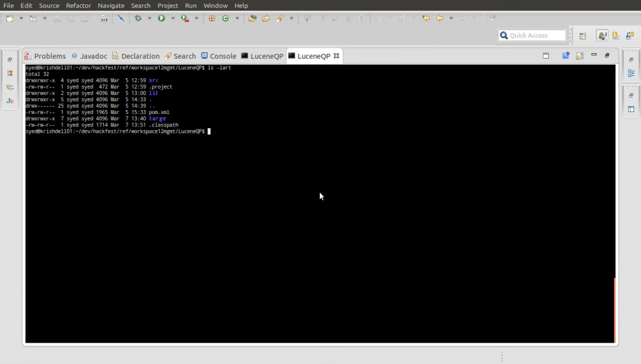Screen dimensions: 641x364
Task: Switch to the Git perspective icon
Action: tap(616, 36)
